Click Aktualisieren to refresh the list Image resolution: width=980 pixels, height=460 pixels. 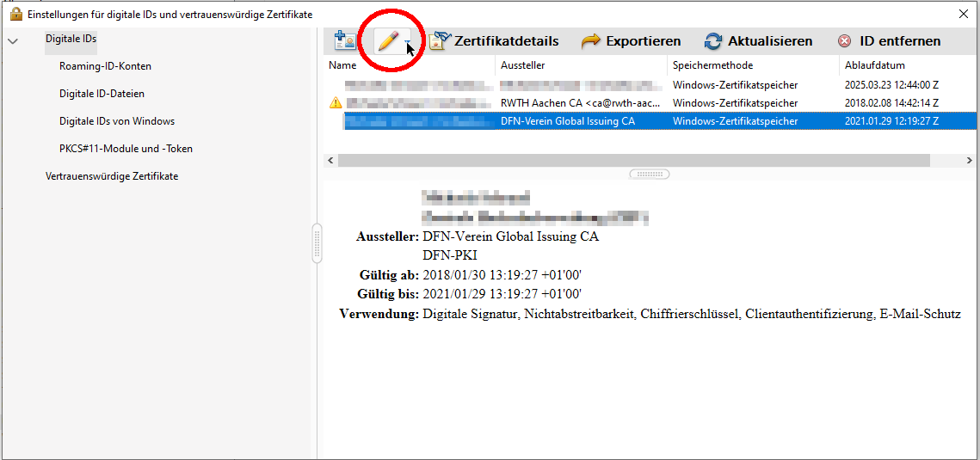coord(758,41)
